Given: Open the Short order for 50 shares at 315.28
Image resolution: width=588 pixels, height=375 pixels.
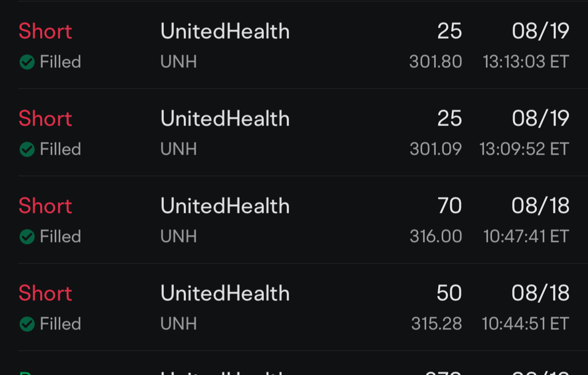Looking at the screenshot, I should coord(225,293).
